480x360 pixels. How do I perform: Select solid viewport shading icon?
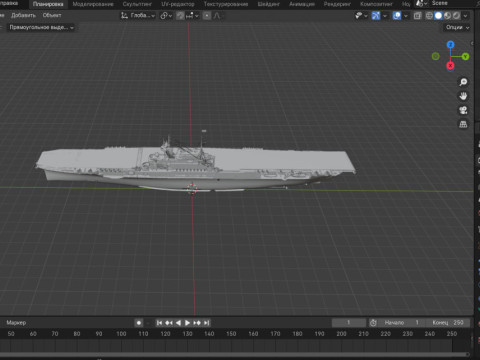(x=438, y=16)
